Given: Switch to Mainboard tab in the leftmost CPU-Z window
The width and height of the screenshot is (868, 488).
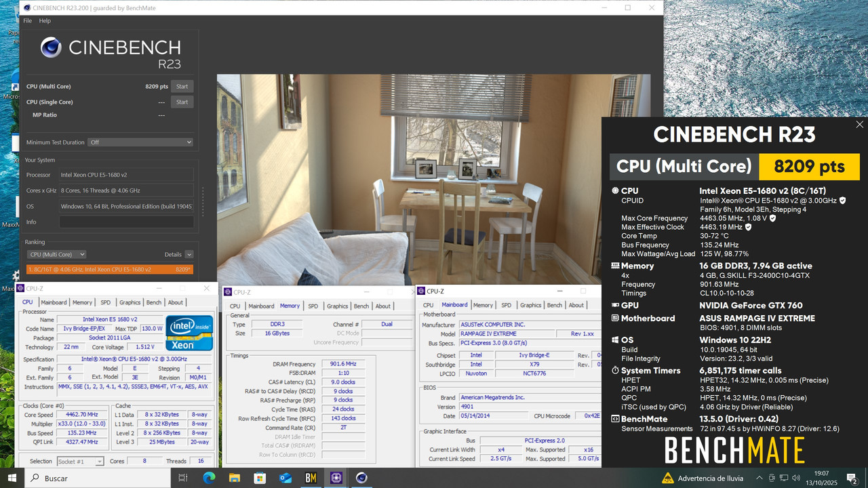Looking at the screenshot, I should pos(54,302).
